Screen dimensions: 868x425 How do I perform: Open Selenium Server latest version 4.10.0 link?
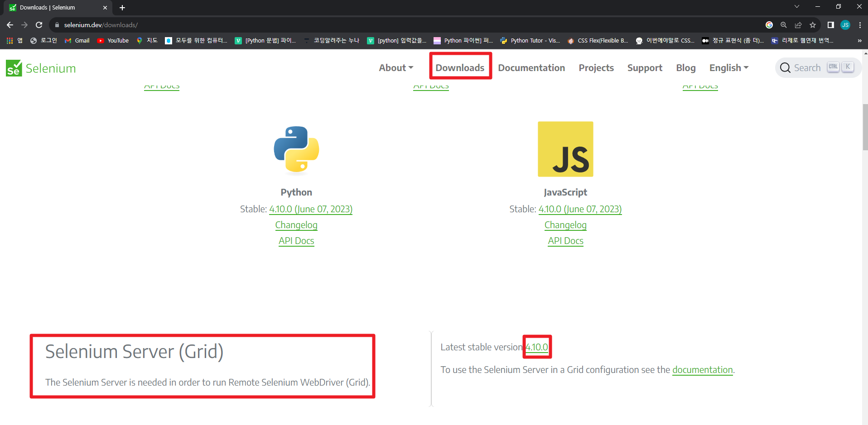537,347
